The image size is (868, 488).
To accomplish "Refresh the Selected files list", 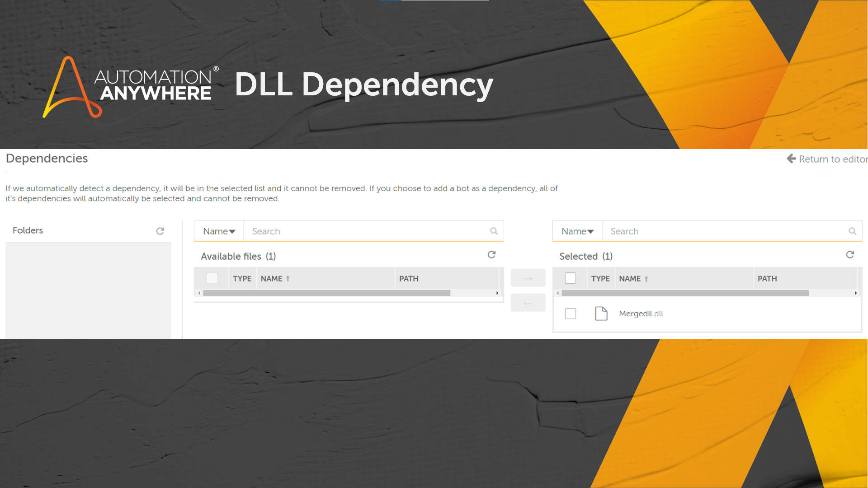I will 850,255.
